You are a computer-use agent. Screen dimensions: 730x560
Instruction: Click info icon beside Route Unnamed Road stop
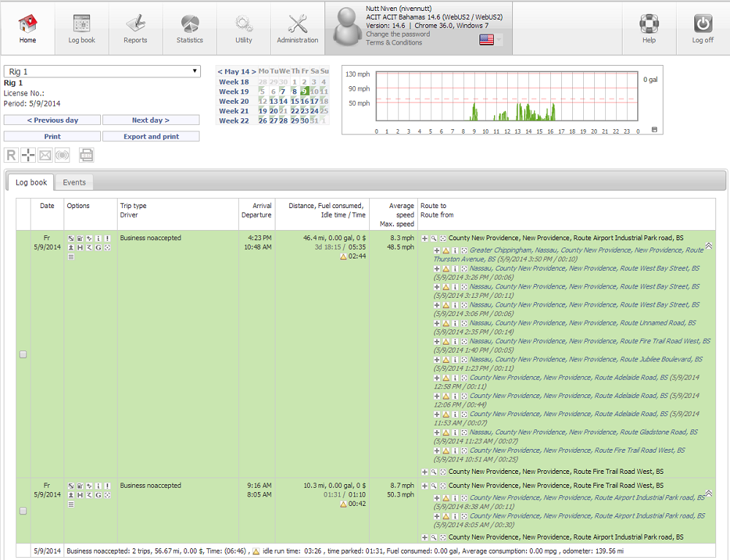[455, 323]
